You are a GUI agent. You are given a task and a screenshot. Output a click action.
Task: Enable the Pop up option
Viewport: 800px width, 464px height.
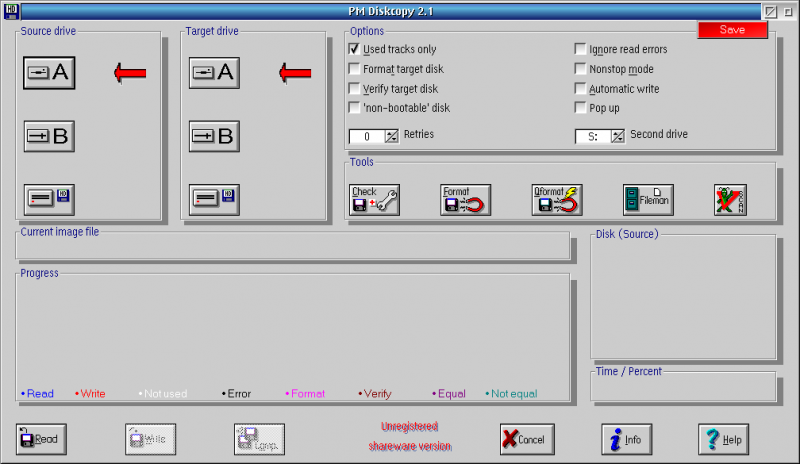(580, 108)
